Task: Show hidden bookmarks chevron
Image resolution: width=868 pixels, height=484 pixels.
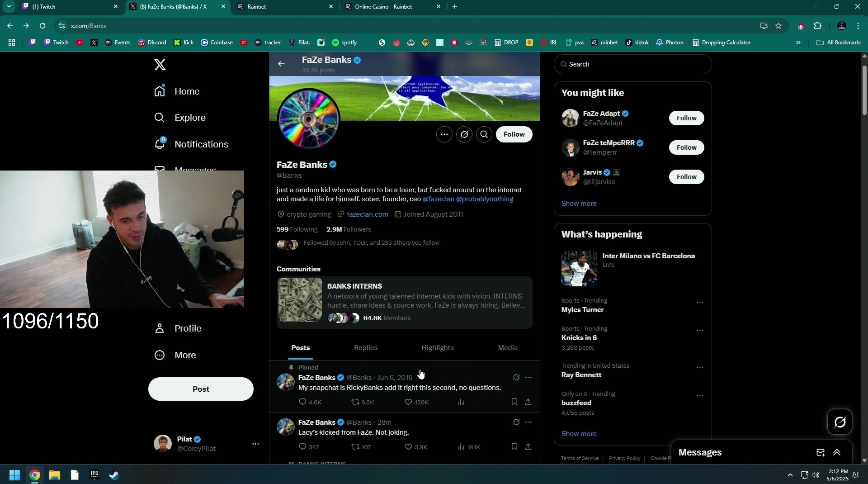Action: (x=798, y=43)
